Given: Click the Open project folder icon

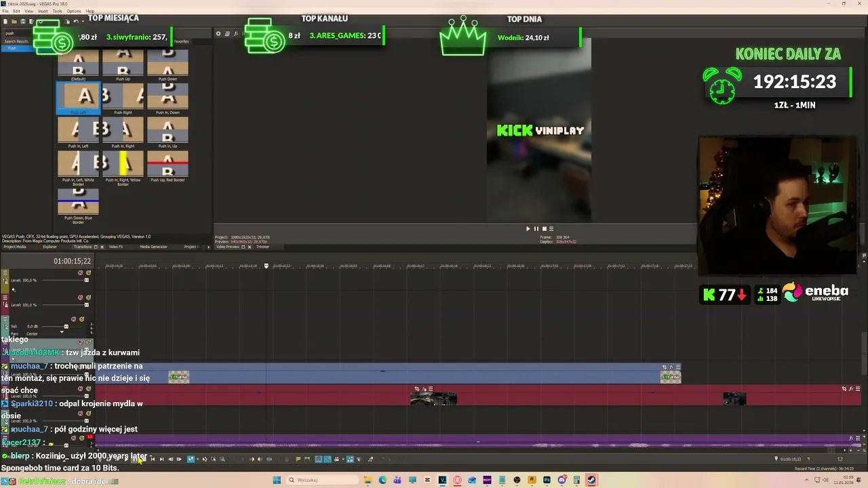Looking at the screenshot, I should click(x=14, y=22).
